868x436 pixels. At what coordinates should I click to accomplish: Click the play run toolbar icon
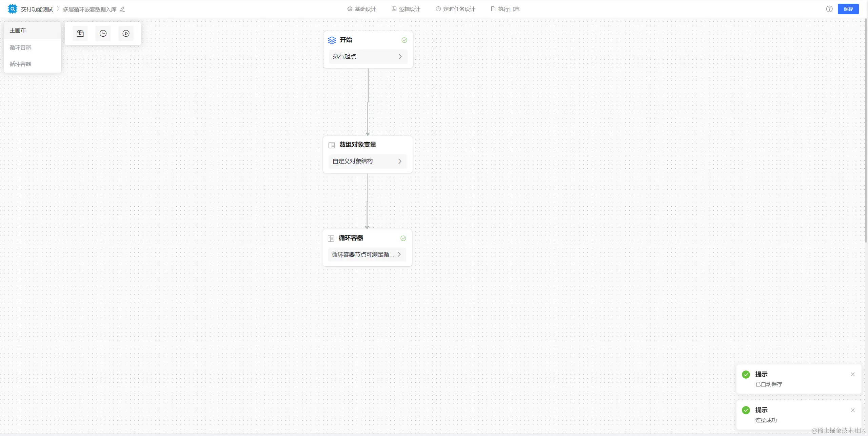(126, 33)
